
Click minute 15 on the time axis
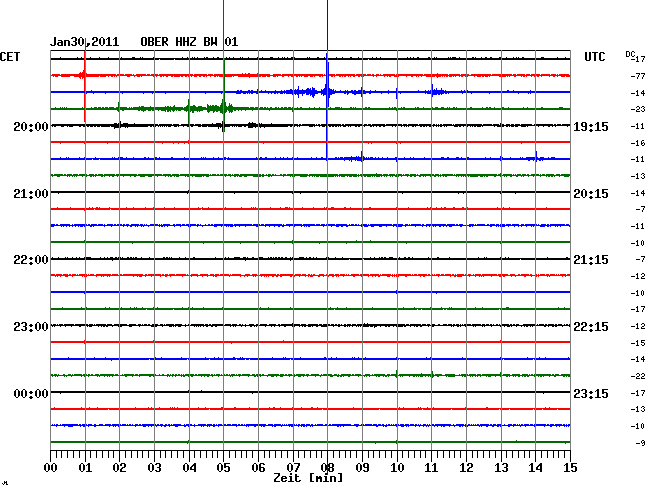(x=570, y=468)
